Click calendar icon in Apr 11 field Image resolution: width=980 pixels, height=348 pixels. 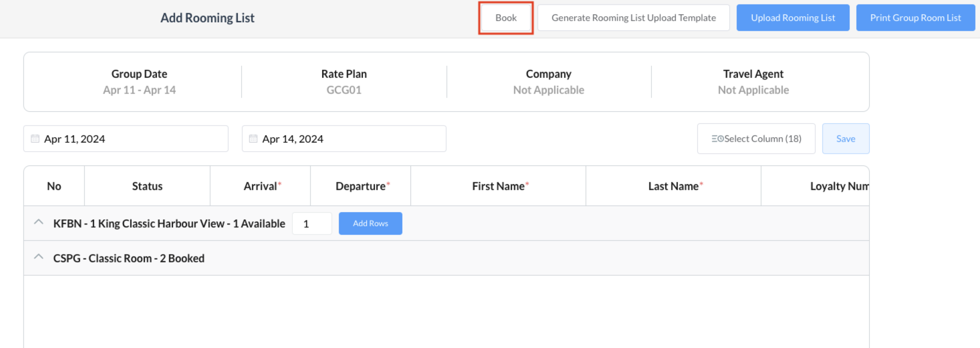point(35,139)
